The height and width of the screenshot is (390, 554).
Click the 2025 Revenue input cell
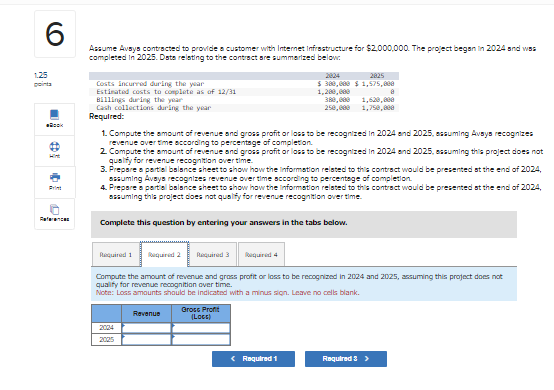pyautogui.click(x=147, y=340)
